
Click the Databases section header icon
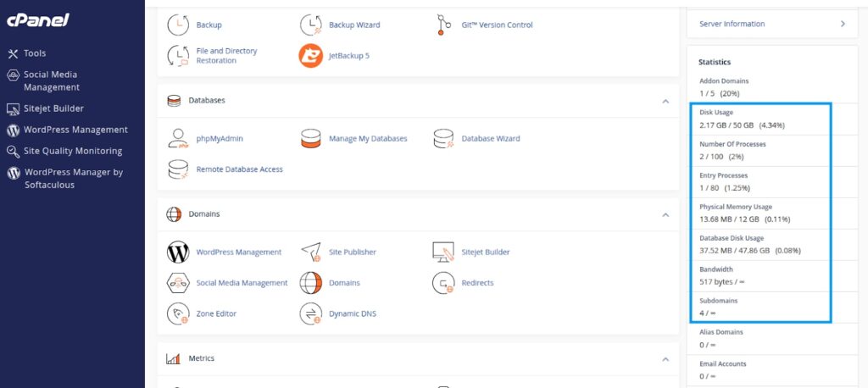point(174,101)
